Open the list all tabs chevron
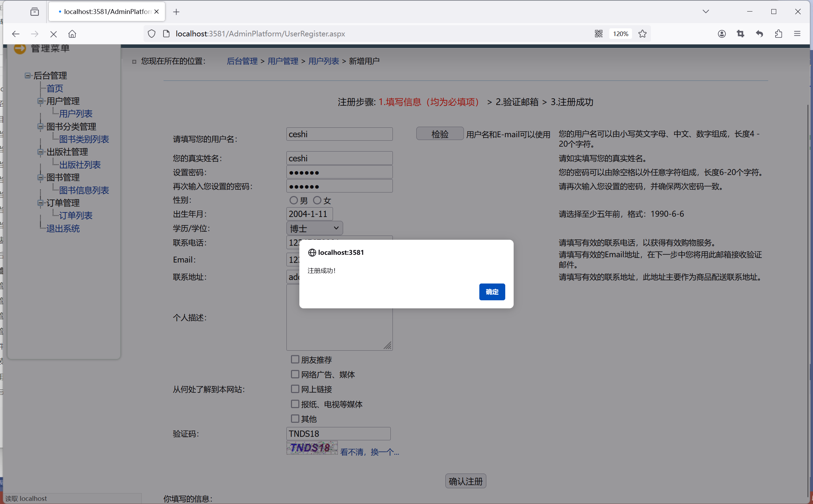This screenshot has width=813, height=504. pyautogui.click(x=706, y=12)
